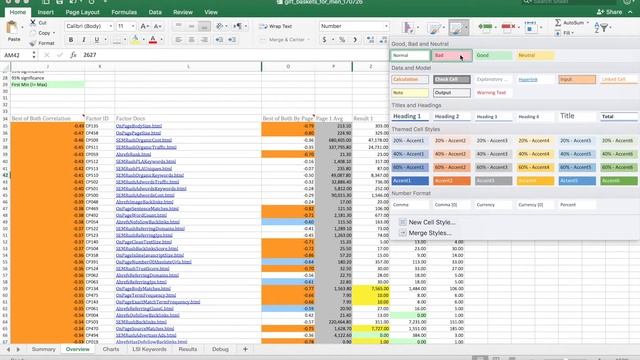Open the Review ribbon tab
640x360 pixels.
pyautogui.click(x=183, y=12)
